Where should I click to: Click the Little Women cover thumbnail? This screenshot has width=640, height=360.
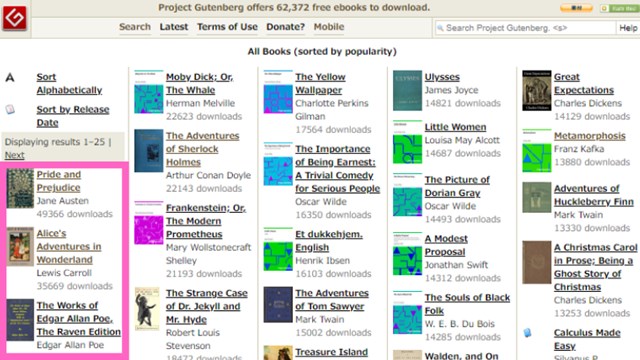click(x=407, y=142)
